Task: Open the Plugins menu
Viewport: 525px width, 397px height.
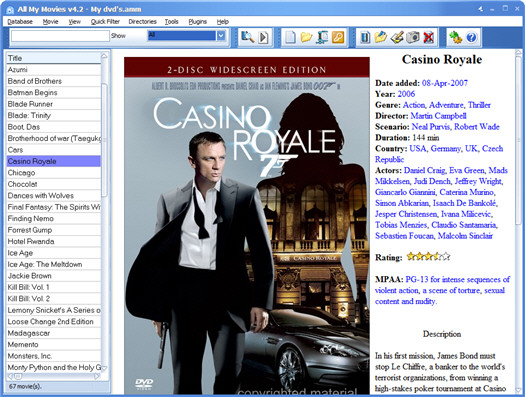Action: coord(198,22)
